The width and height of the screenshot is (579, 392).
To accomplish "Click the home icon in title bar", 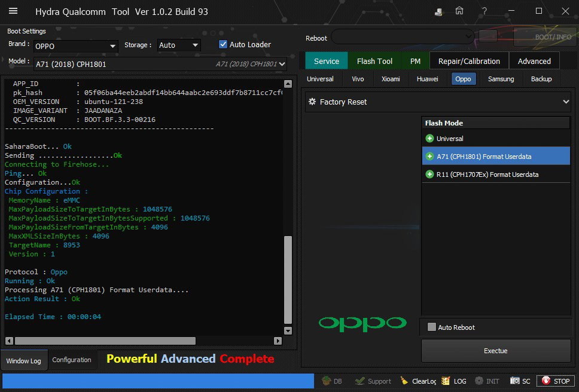I will click(459, 11).
